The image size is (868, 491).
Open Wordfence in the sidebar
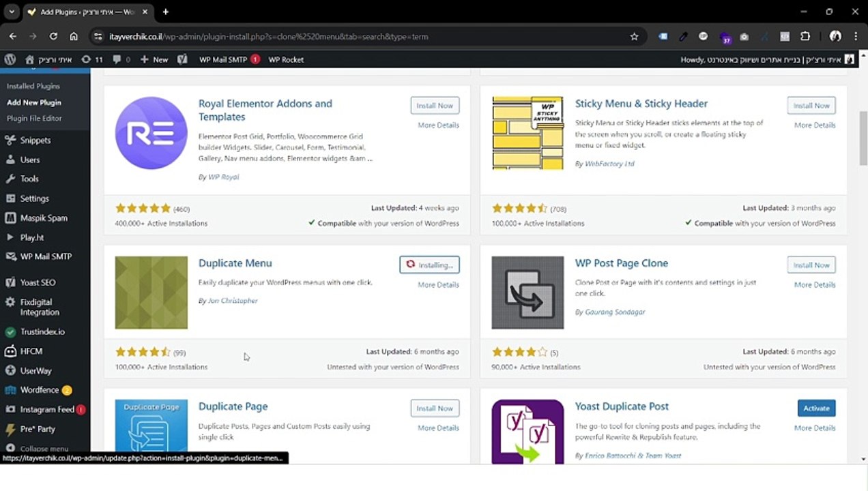[x=40, y=390]
